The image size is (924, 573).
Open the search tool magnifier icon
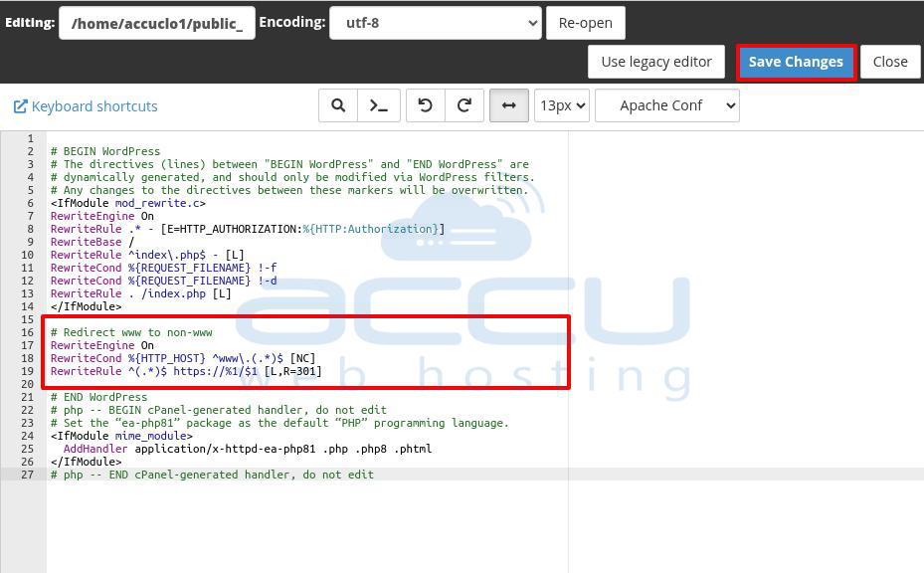(x=338, y=105)
